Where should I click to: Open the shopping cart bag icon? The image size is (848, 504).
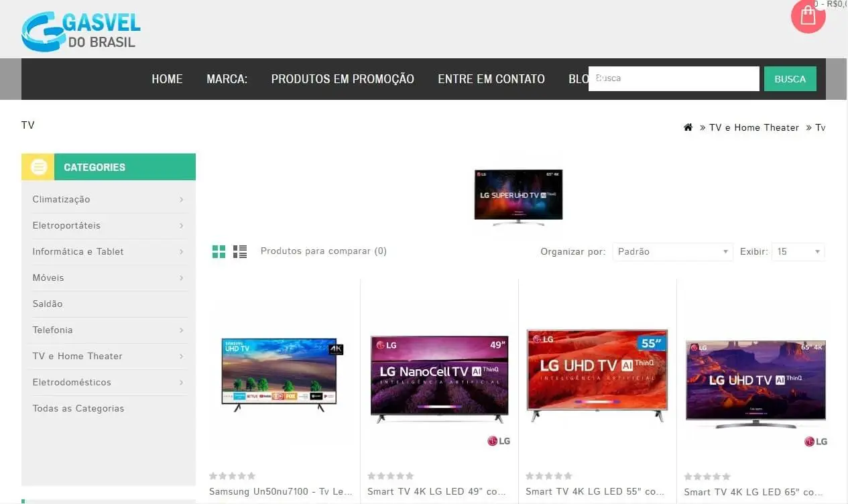pyautogui.click(x=808, y=16)
